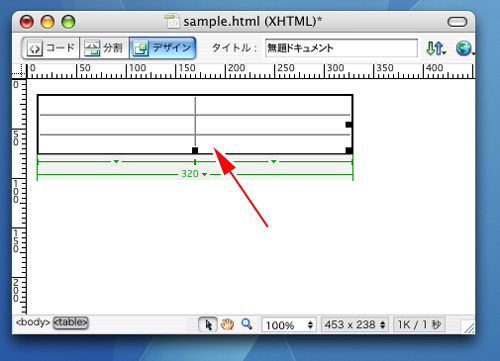Select the <body> tag in the tag selector
The width and height of the screenshot is (500, 361).
pyautogui.click(x=33, y=322)
